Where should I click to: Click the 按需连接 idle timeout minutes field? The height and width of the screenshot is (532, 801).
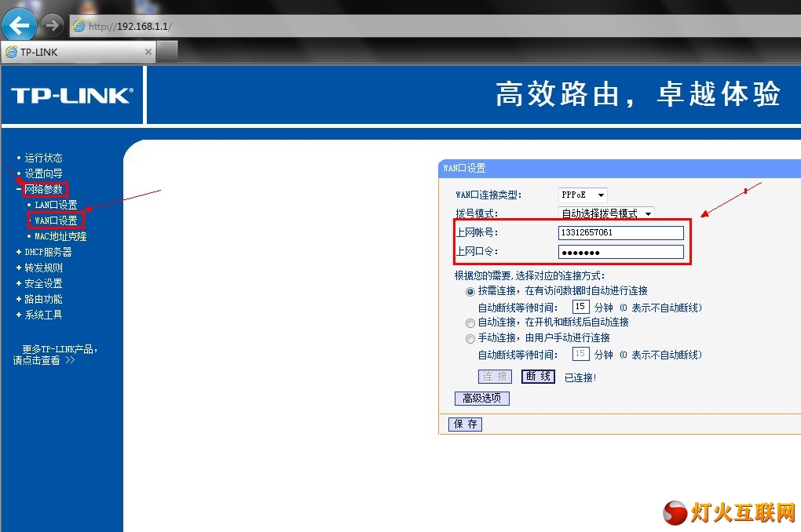pyautogui.click(x=581, y=307)
